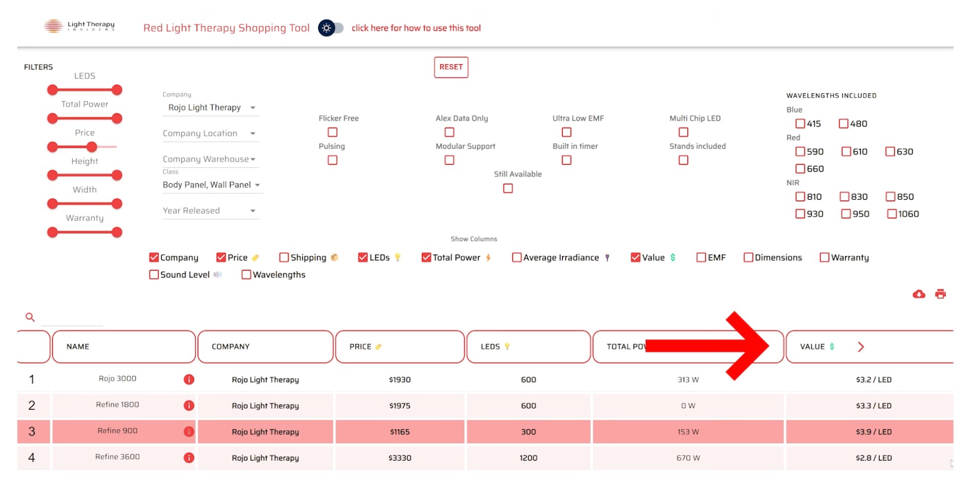
Task: Sort by the Name column header
Action: [124, 347]
